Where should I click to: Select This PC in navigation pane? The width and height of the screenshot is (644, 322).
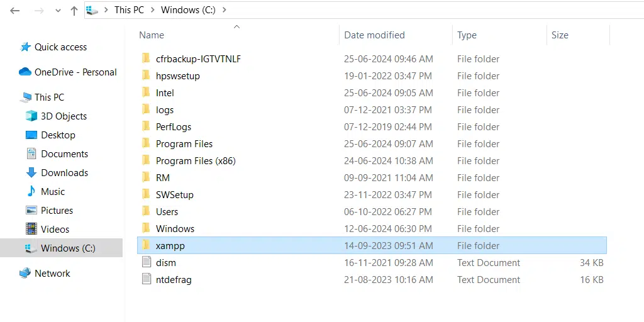pos(49,97)
